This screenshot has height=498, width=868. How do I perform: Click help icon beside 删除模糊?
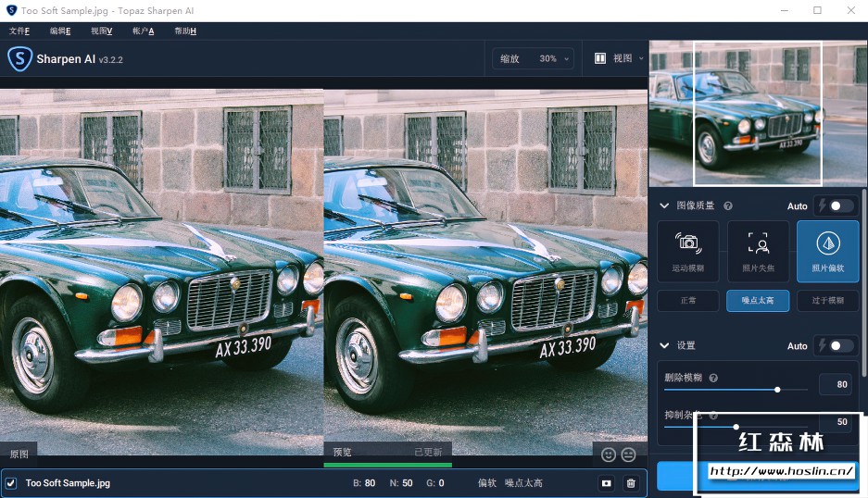pyautogui.click(x=713, y=378)
